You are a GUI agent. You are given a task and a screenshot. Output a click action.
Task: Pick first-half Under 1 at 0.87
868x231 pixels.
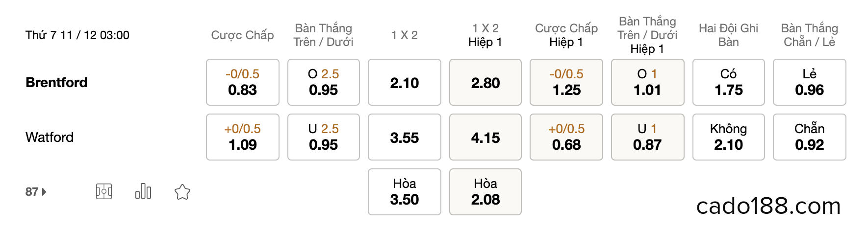point(648,137)
